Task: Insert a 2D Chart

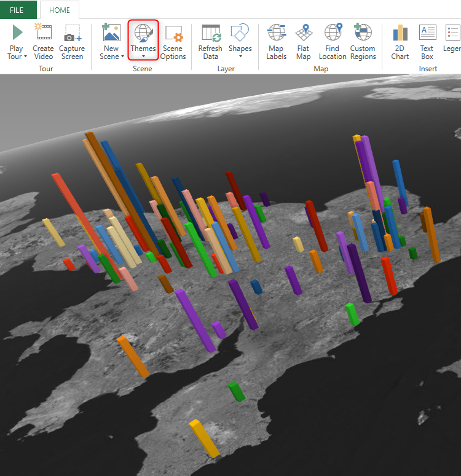Action: (400, 33)
